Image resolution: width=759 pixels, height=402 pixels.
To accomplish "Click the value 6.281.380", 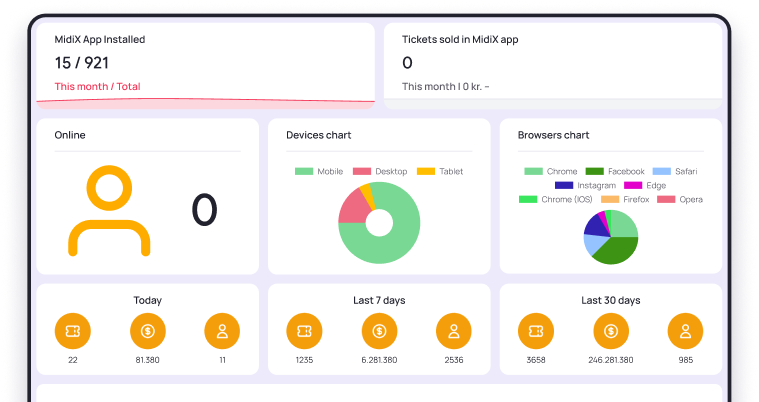I will [380, 360].
